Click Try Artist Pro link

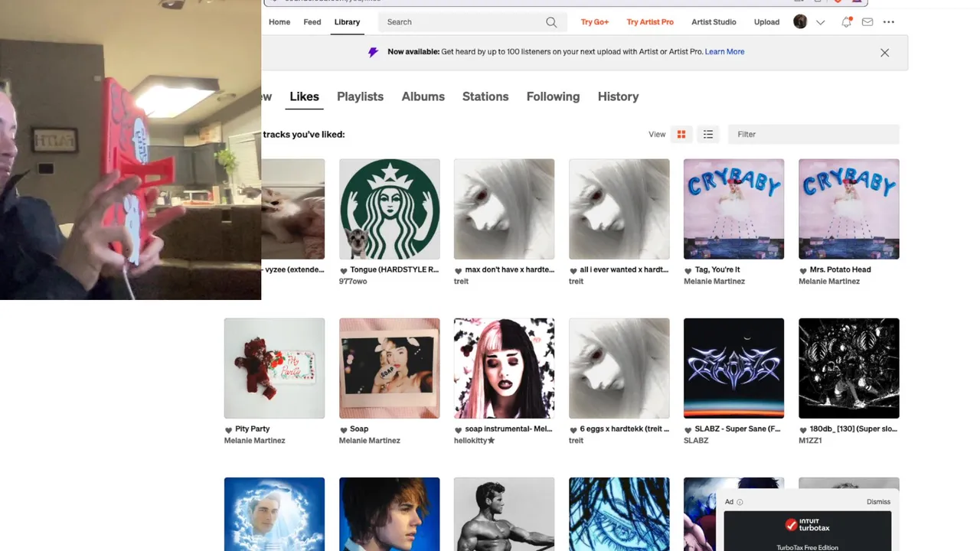(x=650, y=22)
